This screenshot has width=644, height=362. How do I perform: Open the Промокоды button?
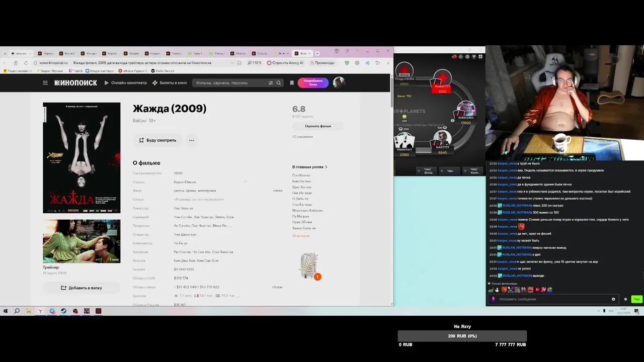click(x=323, y=63)
